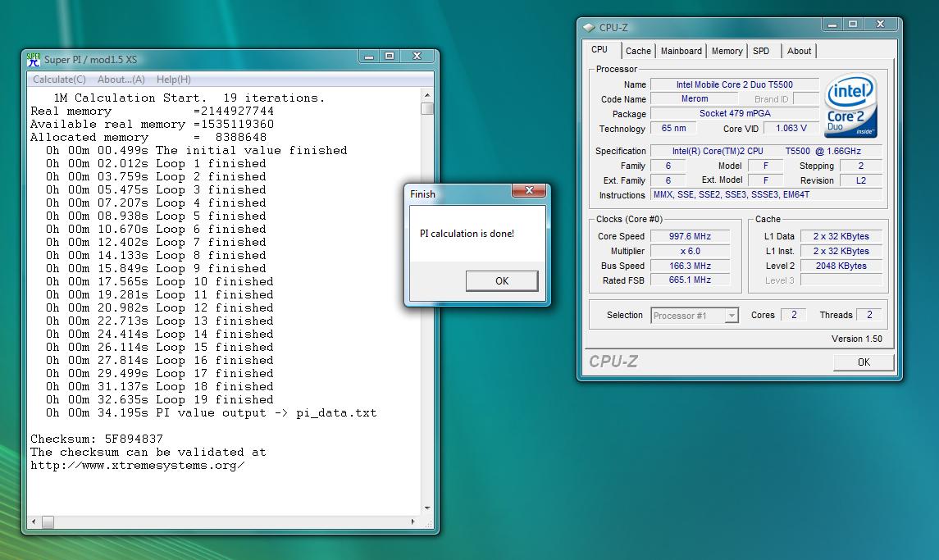Click the Cores value '2'
The width and height of the screenshot is (939, 560).
pos(794,315)
